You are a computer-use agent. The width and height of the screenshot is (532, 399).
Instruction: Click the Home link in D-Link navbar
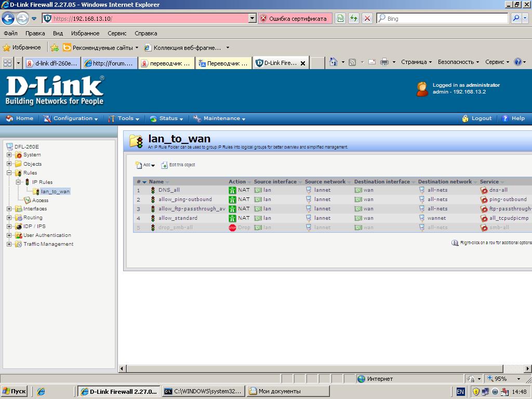coord(20,118)
